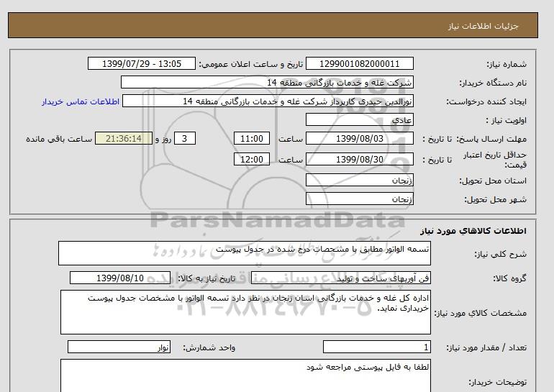Click the goods need date field 1399/08/10
The height and width of the screenshot is (392, 554).
click(x=120, y=278)
